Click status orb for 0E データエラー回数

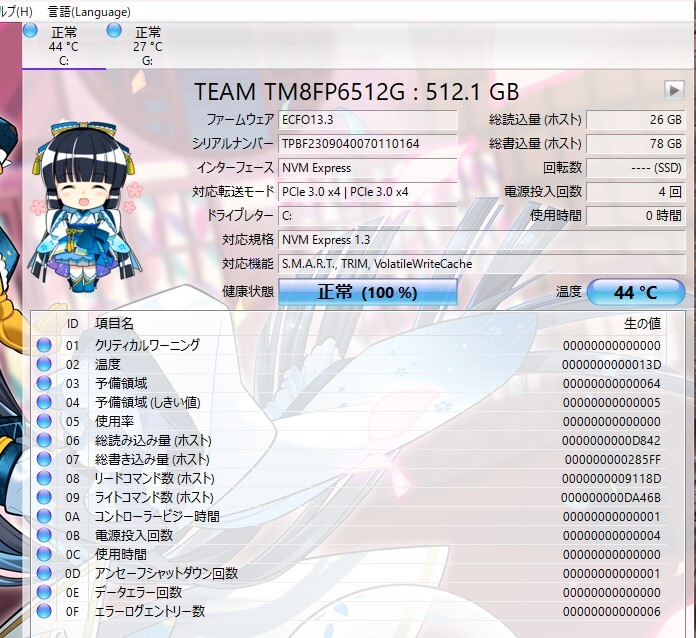(44, 592)
